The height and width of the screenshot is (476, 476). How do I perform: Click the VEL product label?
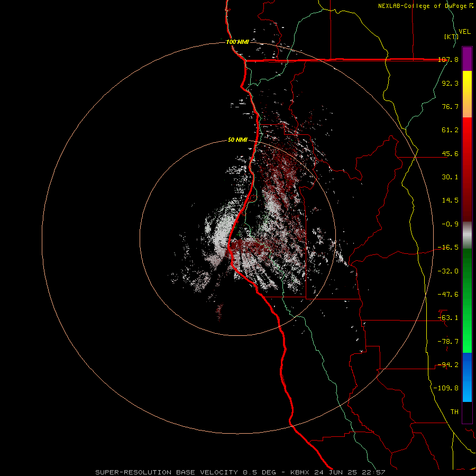click(x=465, y=32)
